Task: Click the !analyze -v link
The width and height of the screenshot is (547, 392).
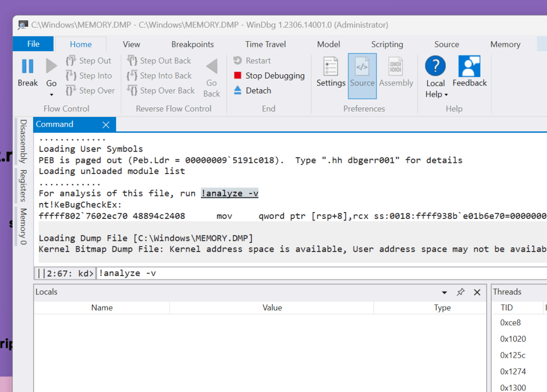Action: click(x=229, y=193)
